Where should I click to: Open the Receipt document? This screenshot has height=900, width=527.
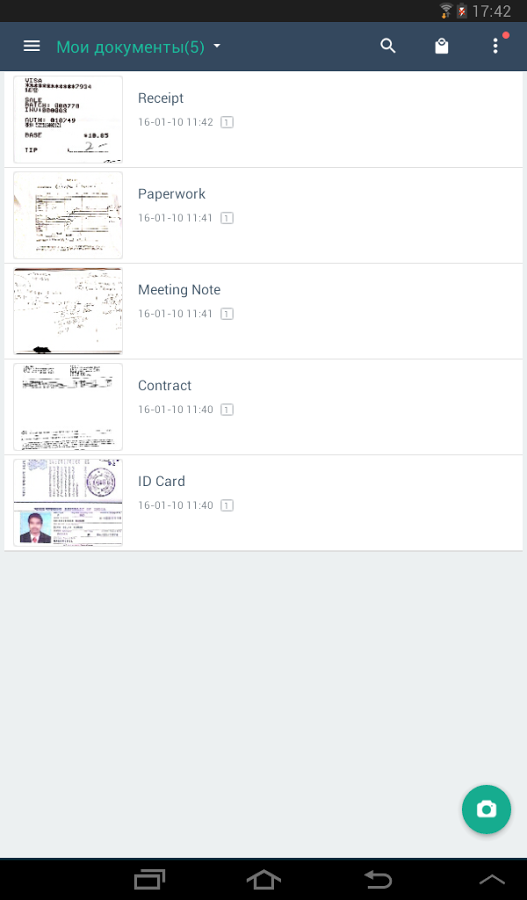[x=264, y=120]
